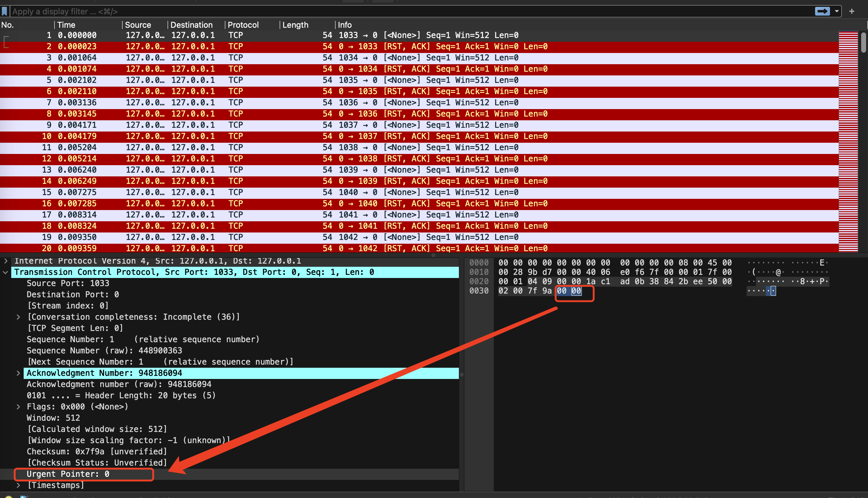
Task: Select packet 2 RST, ACK to port 1033
Action: tap(419, 46)
